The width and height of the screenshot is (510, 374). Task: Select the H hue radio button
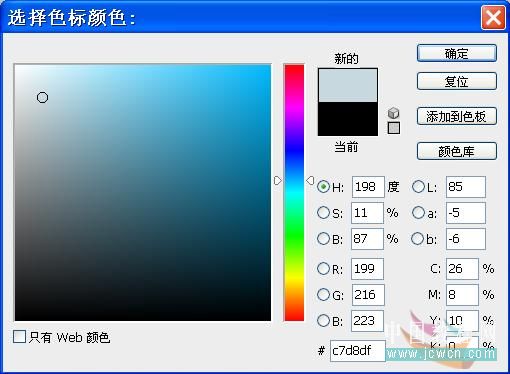(323, 187)
